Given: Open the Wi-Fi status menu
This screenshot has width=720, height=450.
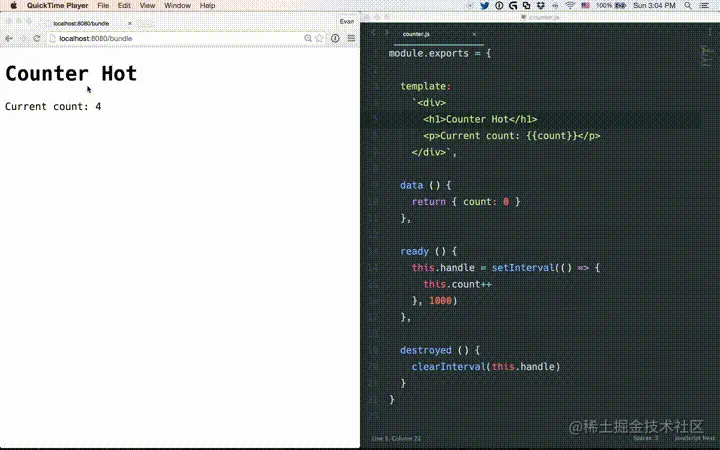Looking at the screenshot, I should pos(570,6).
